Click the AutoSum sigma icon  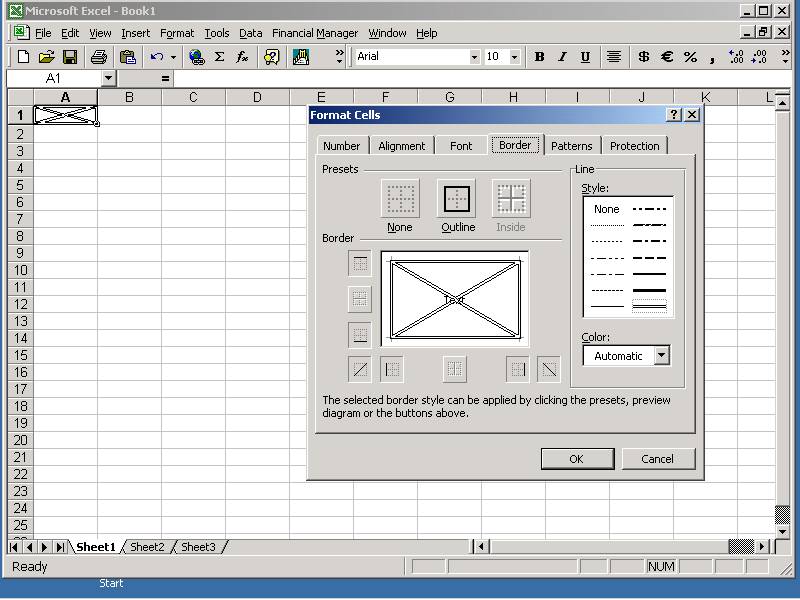219,57
